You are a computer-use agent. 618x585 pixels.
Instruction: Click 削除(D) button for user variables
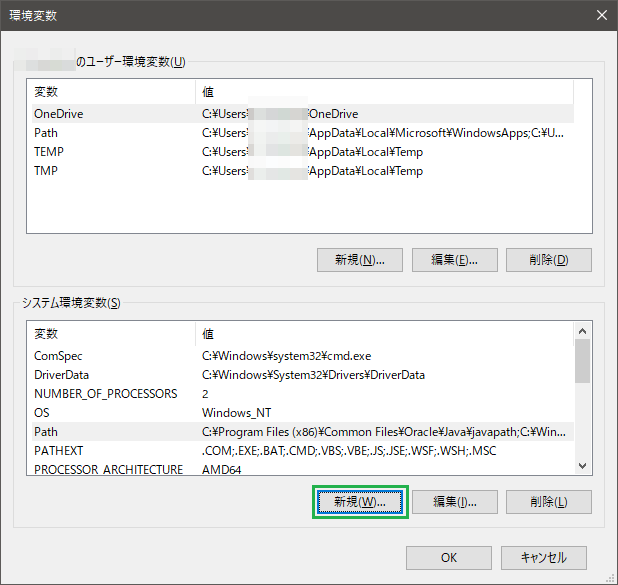[549, 260]
